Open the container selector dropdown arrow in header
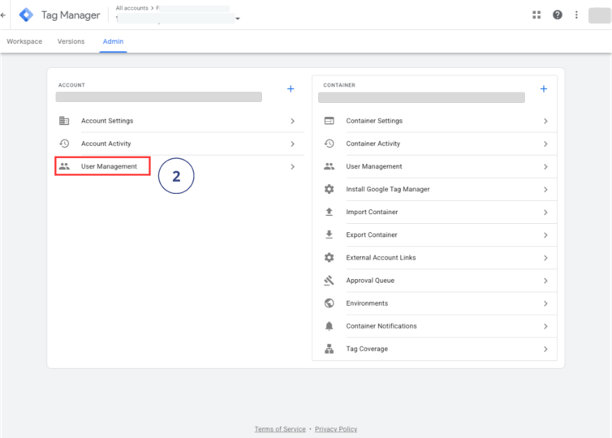Image resolution: width=612 pixels, height=438 pixels. [x=237, y=18]
